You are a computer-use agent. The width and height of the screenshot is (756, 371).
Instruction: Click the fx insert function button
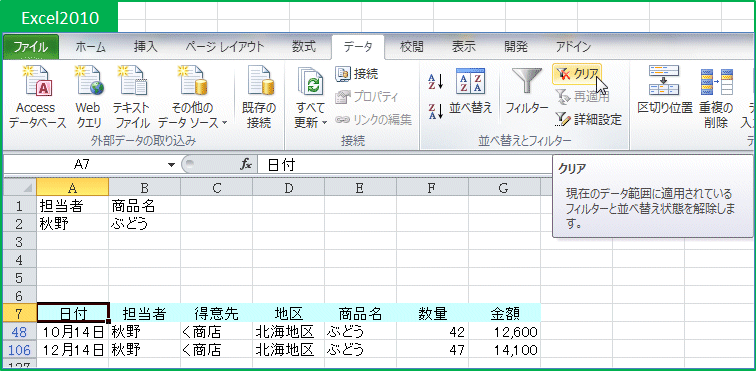point(246,165)
